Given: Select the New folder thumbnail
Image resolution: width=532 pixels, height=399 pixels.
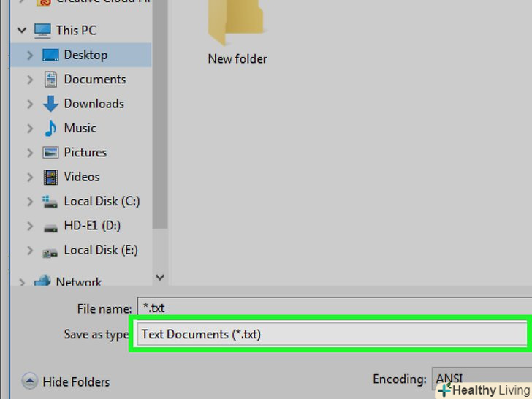Looking at the screenshot, I should pos(237,33).
